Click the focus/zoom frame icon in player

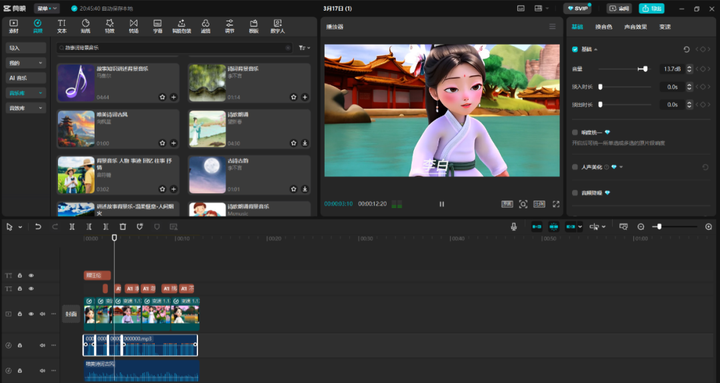click(523, 204)
